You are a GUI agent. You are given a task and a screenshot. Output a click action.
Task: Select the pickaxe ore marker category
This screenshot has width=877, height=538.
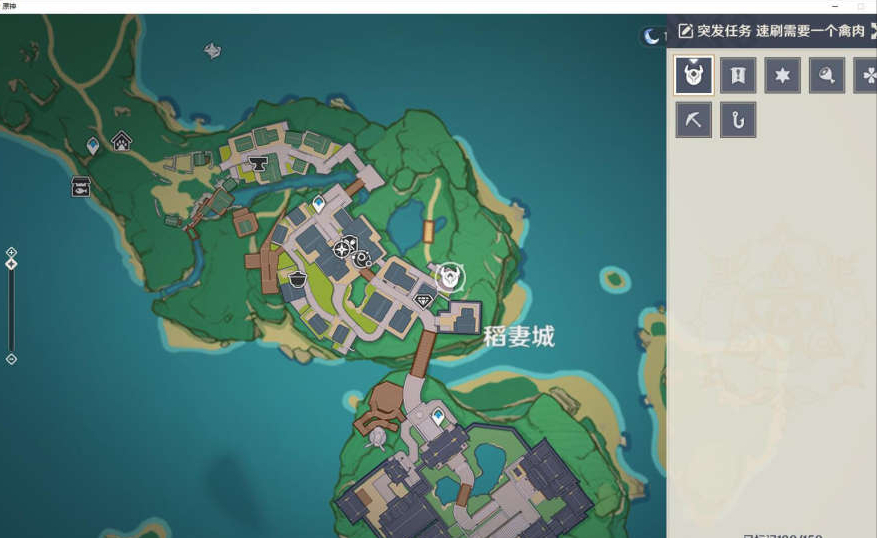[x=694, y=120]
